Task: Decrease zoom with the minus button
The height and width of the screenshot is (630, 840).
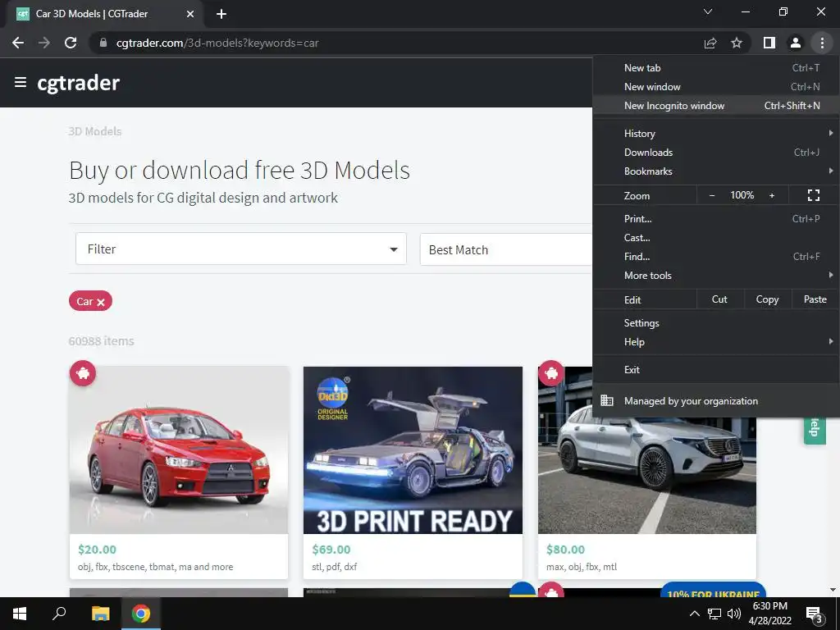Action: [712, 195]
